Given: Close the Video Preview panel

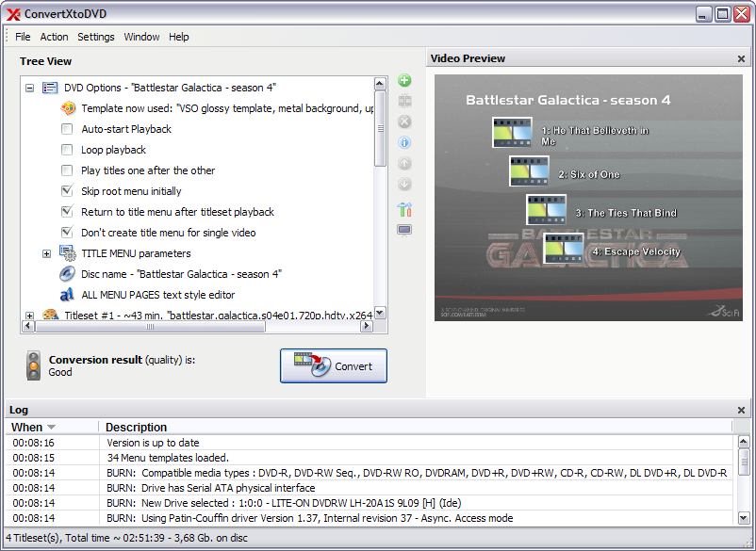Looking at the screenshot, I should (741, 58).
